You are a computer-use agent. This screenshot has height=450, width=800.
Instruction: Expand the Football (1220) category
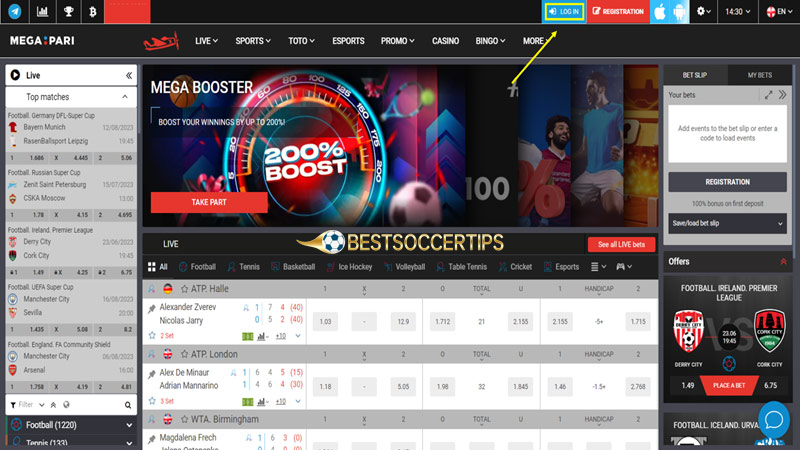tap(71, 424)
